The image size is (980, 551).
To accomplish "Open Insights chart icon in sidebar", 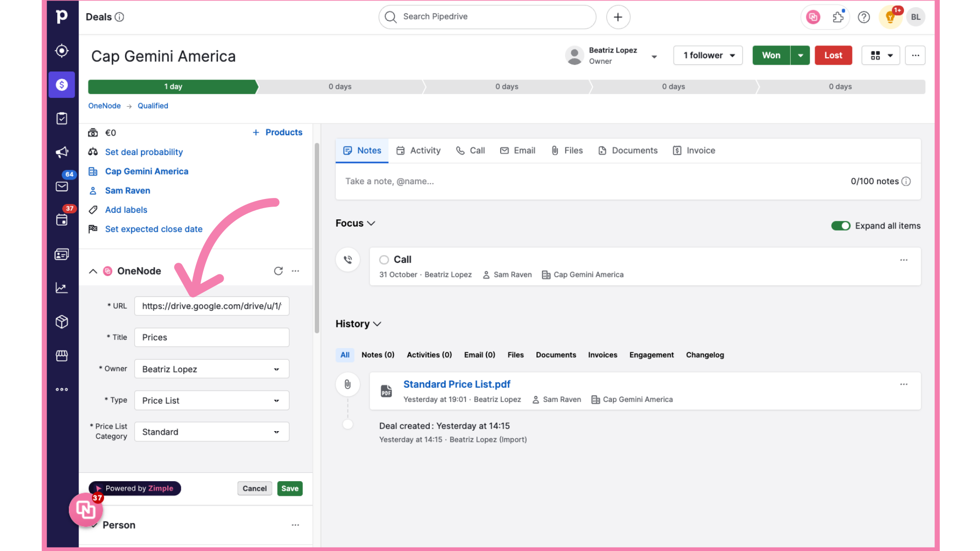I will (x=62, y=288).
